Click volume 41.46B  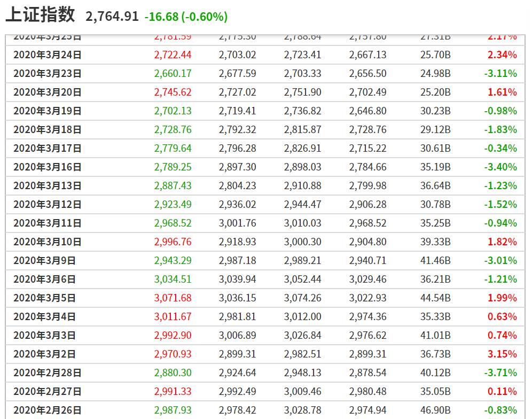(x=435, y=260)
